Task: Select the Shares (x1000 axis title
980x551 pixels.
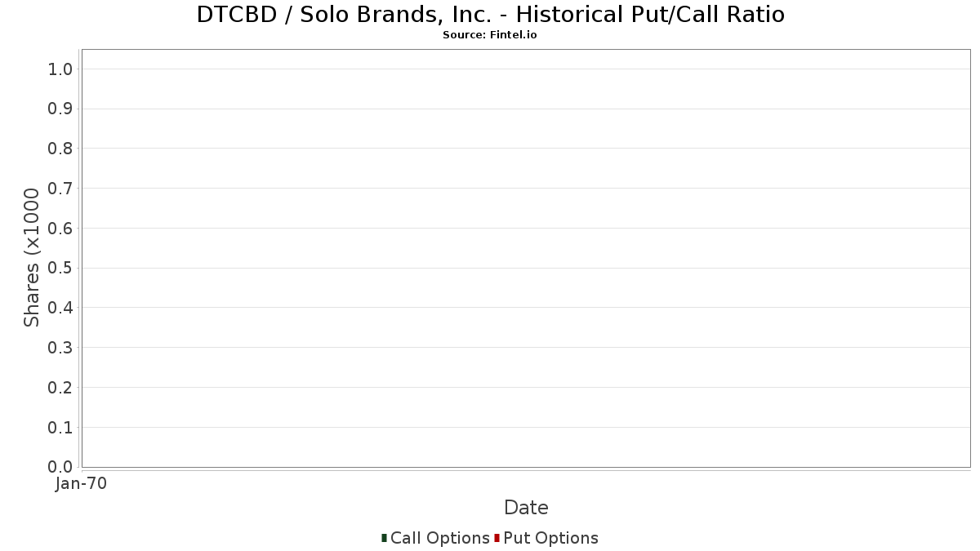Action: [x=32, y=257]
